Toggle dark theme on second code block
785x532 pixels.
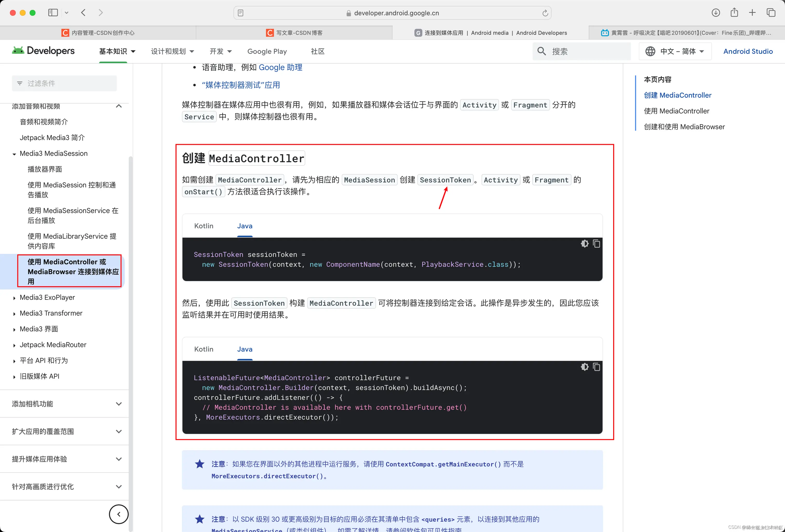(x=584, y=367)
